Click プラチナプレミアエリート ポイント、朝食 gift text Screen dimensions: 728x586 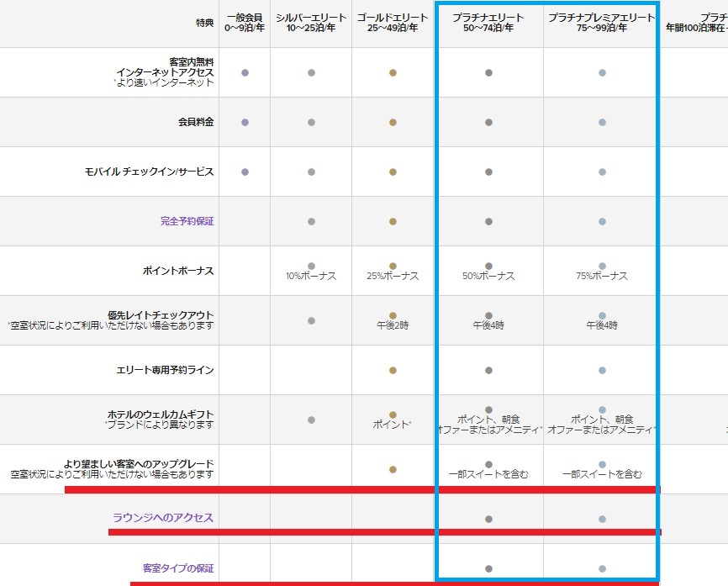pyautogui.click(x=602, y=425)
